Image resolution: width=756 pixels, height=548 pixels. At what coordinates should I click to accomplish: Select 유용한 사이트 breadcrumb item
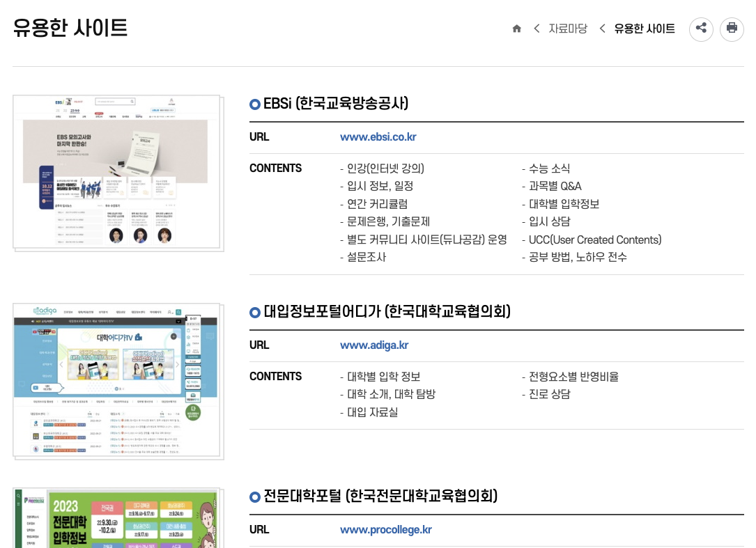[x=644, y=29]
